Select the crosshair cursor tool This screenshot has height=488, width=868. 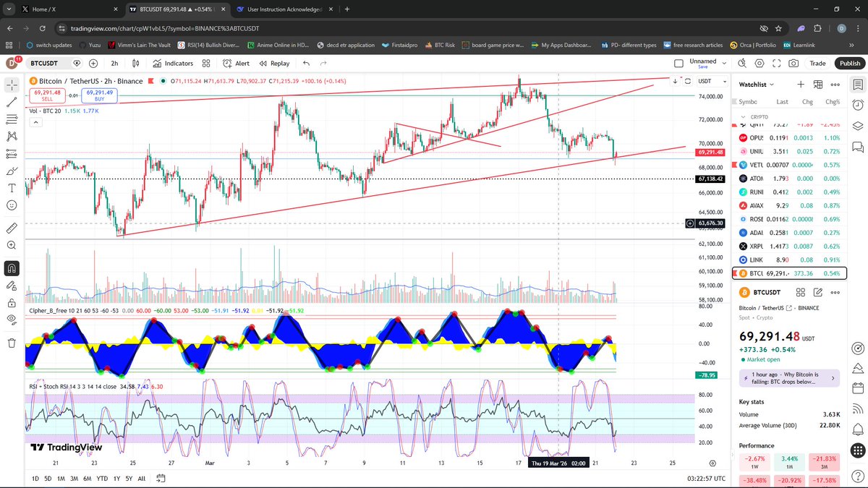[x=12, y=85]
